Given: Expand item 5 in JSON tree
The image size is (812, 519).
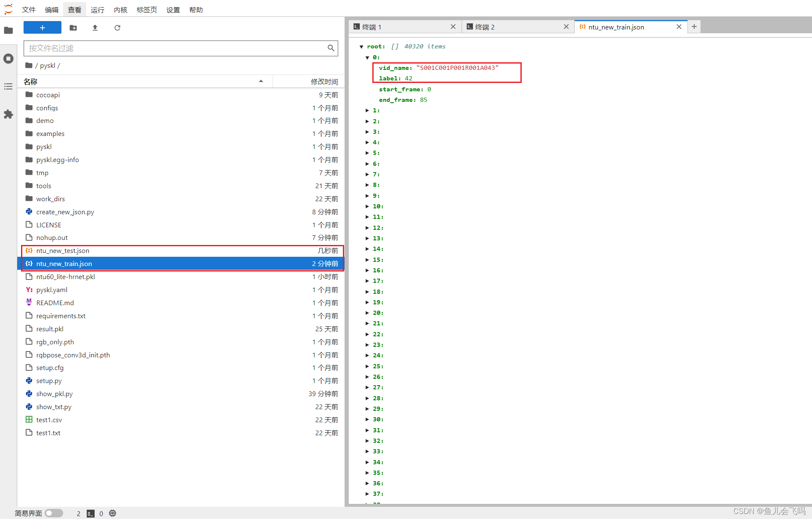Looking at the screenshot, I should click(x=367, y=153).
